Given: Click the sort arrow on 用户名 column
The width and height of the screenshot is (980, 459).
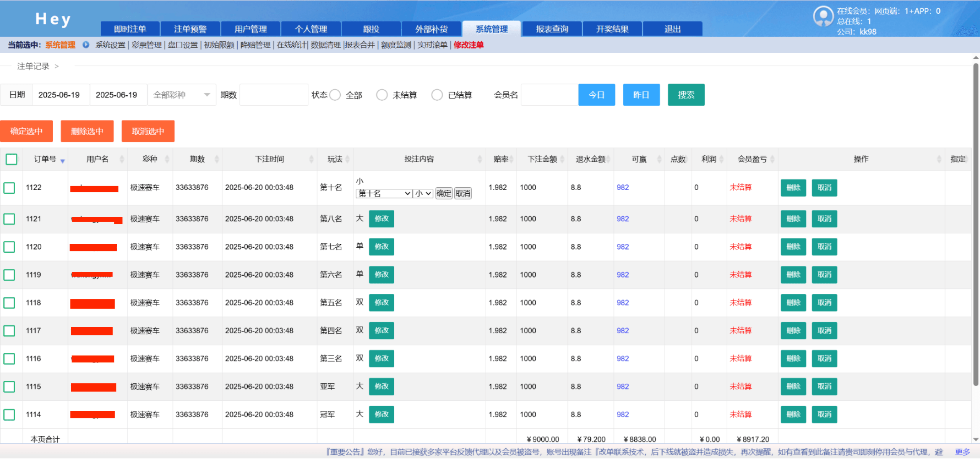Looking at the screenshot, I should pyautogui.click(x=121, y=159).
